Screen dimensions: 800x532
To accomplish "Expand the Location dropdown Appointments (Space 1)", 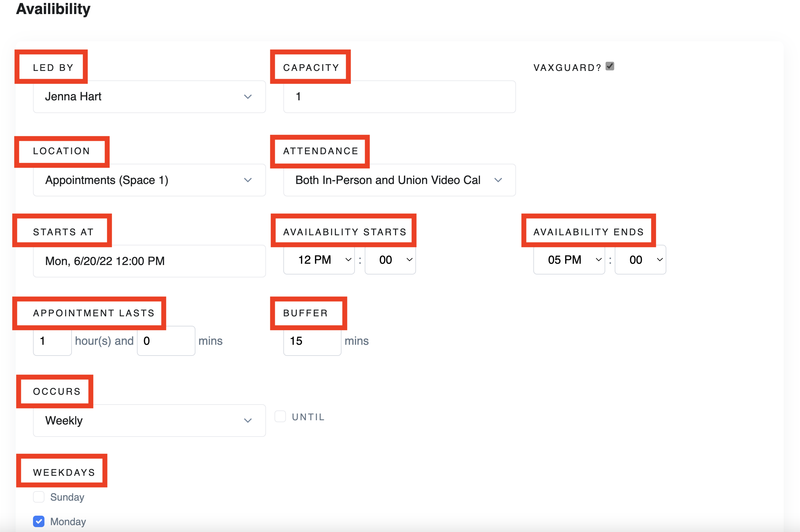I will point(149,180).
